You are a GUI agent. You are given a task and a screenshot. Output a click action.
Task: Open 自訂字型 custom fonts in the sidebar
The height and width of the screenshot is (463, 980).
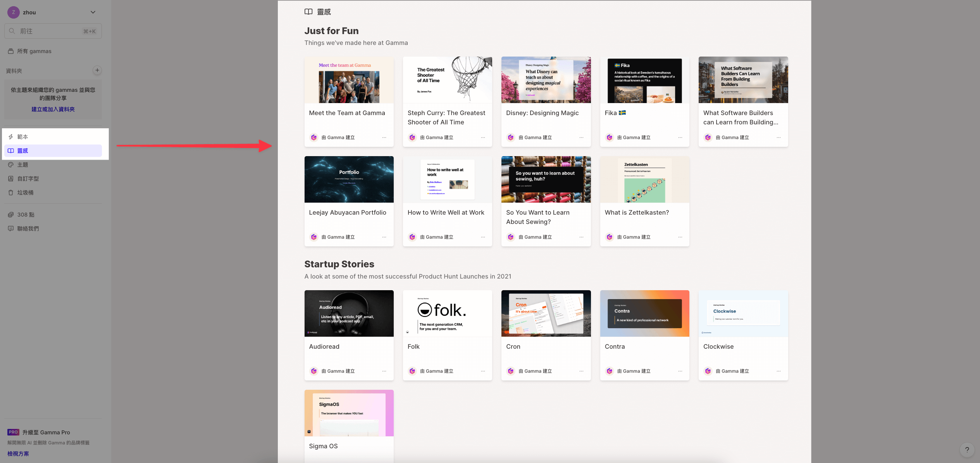point(28,179)
